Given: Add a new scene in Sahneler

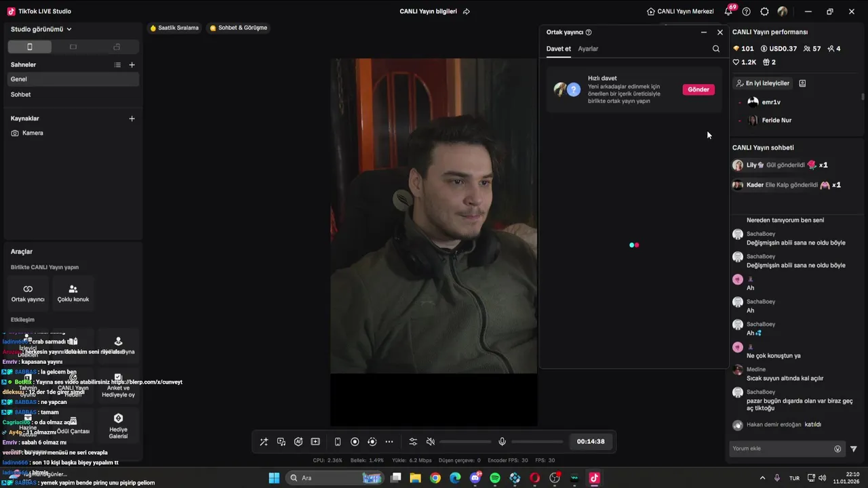Looking at the screenshot, I should pyautogui.click(x=132, y=65).
